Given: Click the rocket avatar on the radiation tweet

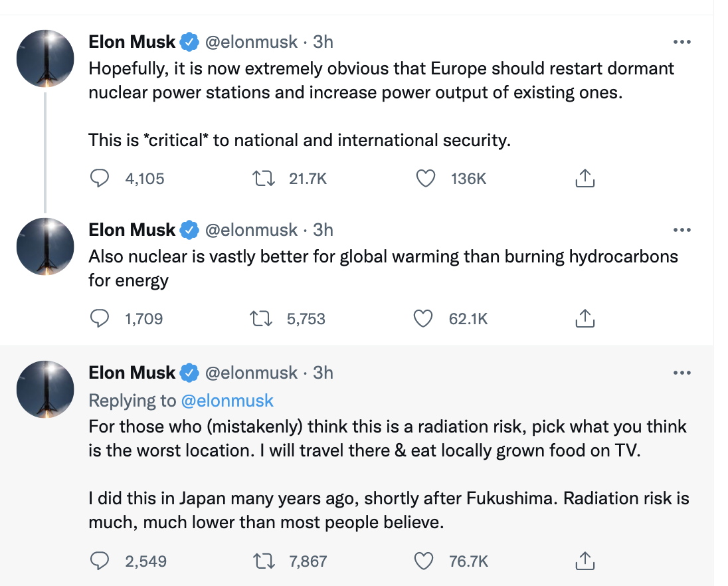Looking at the screenshot, I should coord(45,389).
